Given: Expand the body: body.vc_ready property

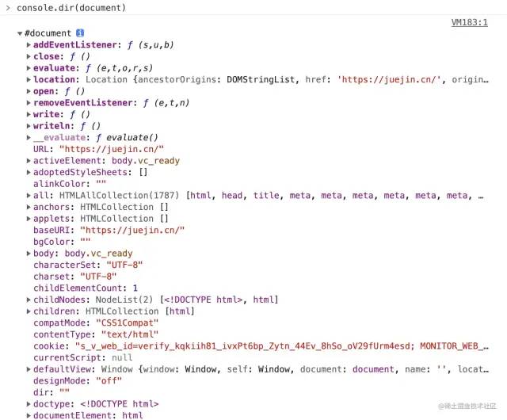Looking at the screenshot, I should pos(29,254).
